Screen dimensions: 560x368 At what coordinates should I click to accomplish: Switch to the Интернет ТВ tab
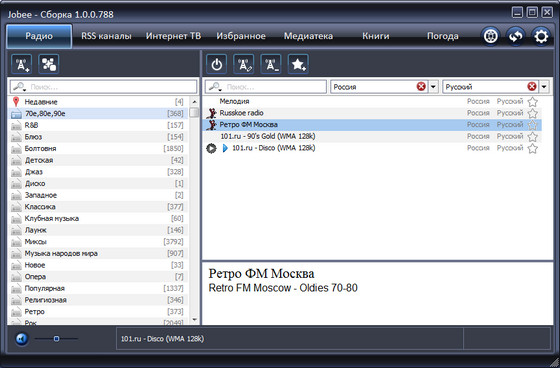click(173, 36)
